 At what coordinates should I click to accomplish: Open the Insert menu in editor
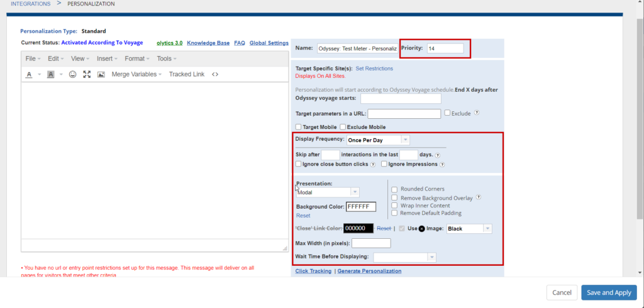pyautogui.click(x=107, y=58)
